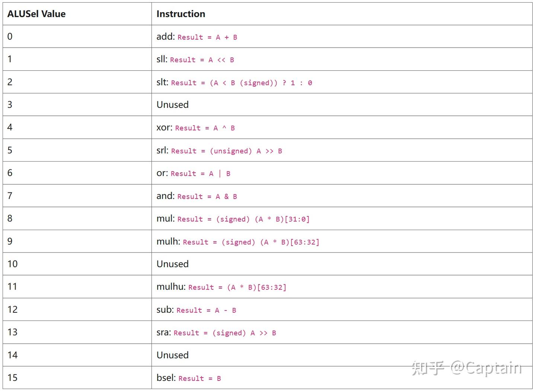
Task: Click the ALUSel Value column header
Action: [x=36, y=14]
